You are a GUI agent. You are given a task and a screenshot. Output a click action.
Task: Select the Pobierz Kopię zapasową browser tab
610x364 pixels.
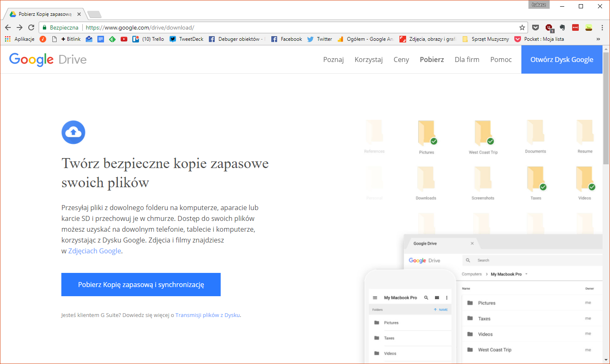pyautogui.click(x=45, y=14)
